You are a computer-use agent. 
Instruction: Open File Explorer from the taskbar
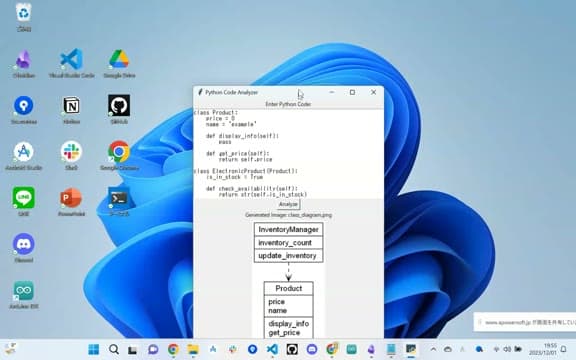pos(193,349)
